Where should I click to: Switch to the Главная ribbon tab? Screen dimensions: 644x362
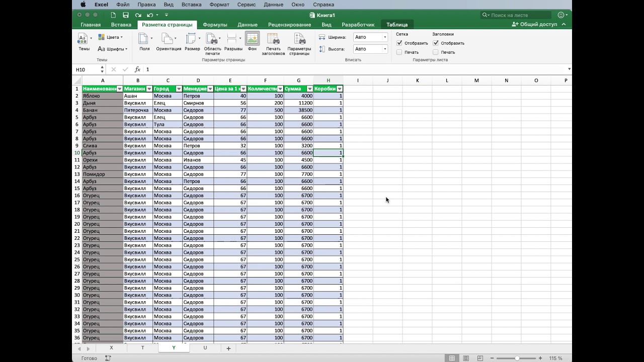[91, 25]
